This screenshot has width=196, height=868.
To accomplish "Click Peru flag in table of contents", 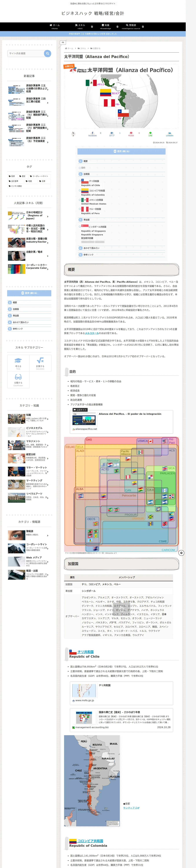I will 85,209.
